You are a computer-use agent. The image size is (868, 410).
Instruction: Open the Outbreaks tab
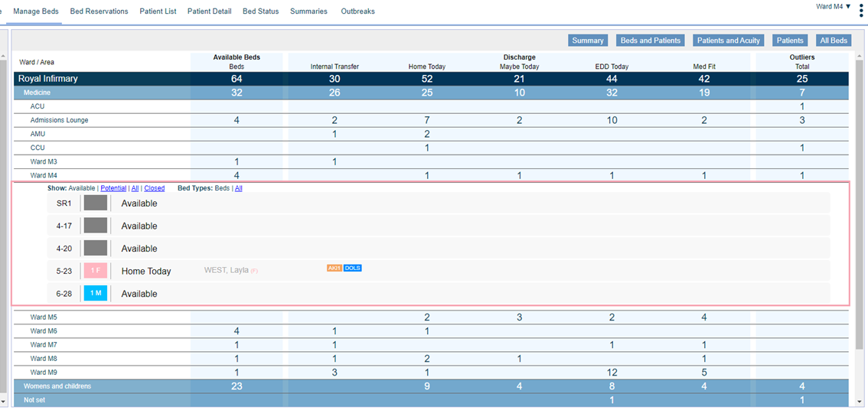click(358, 11)
